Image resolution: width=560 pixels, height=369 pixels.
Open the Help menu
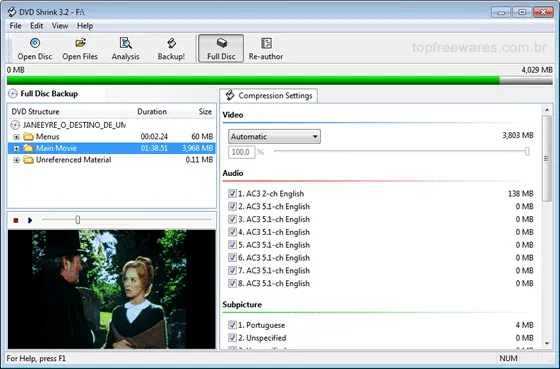coord(85,26)
